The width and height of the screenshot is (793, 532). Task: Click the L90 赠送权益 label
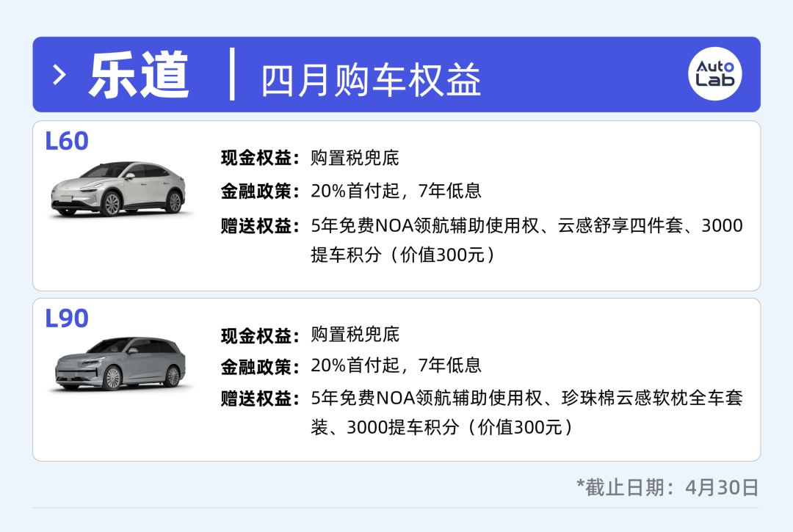tap(260, 398)
